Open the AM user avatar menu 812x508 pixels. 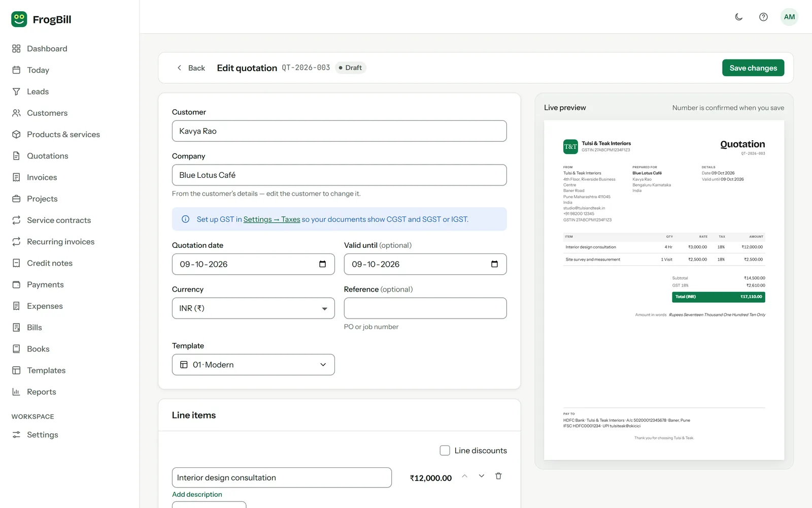[789, 17]
